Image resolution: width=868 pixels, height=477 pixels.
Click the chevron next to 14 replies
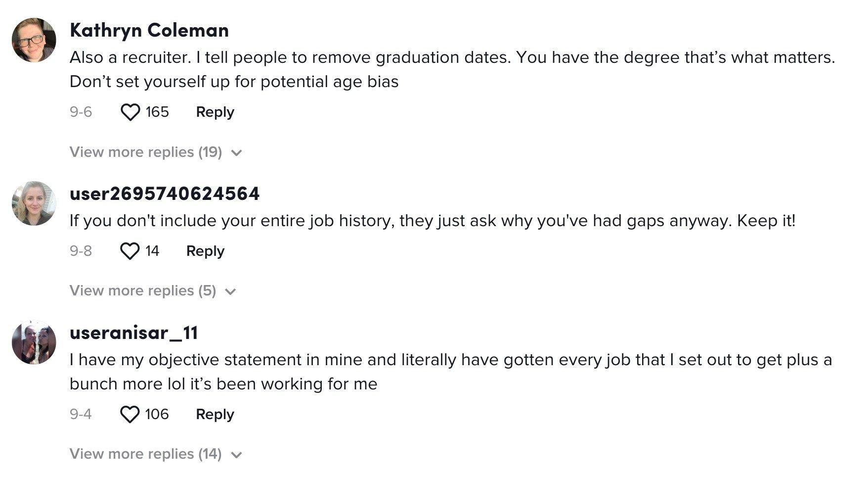pyautogui.click(x=237, y=455)
